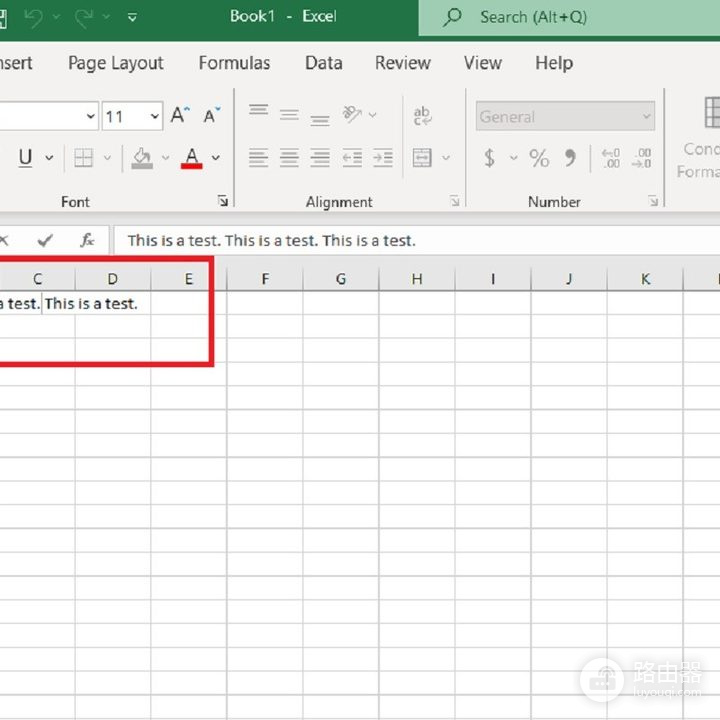
Task: Open the Orientation dropdown arrow
Action: (x=372, y=114)
